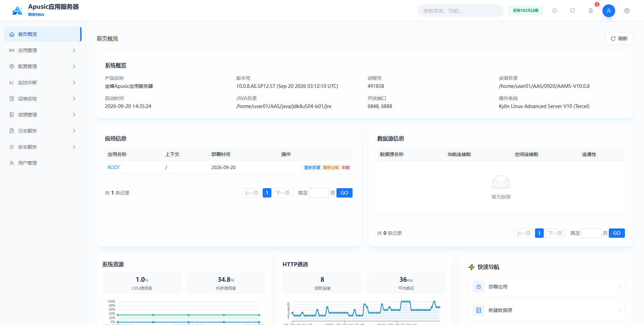The image size is (644, 325).
Task: Click the 运维巡检 sidebar icon
Action: [x=12, y=99]
